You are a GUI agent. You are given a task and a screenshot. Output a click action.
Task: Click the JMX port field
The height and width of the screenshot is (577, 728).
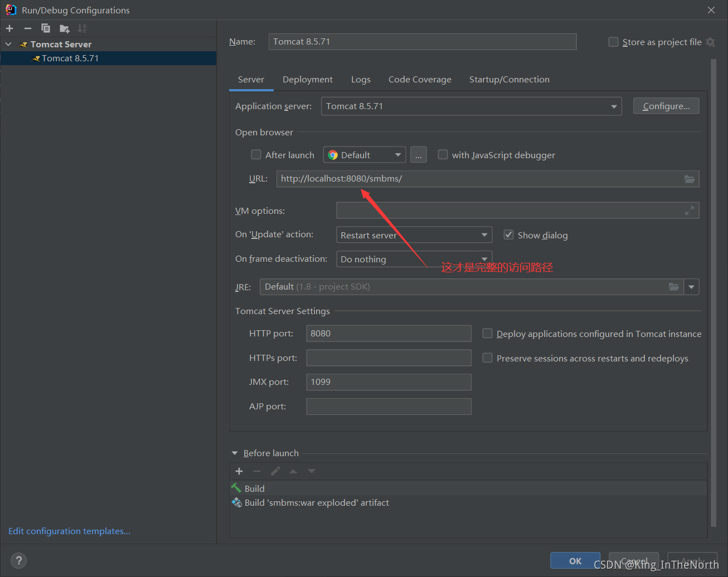(x=389, y=382)
